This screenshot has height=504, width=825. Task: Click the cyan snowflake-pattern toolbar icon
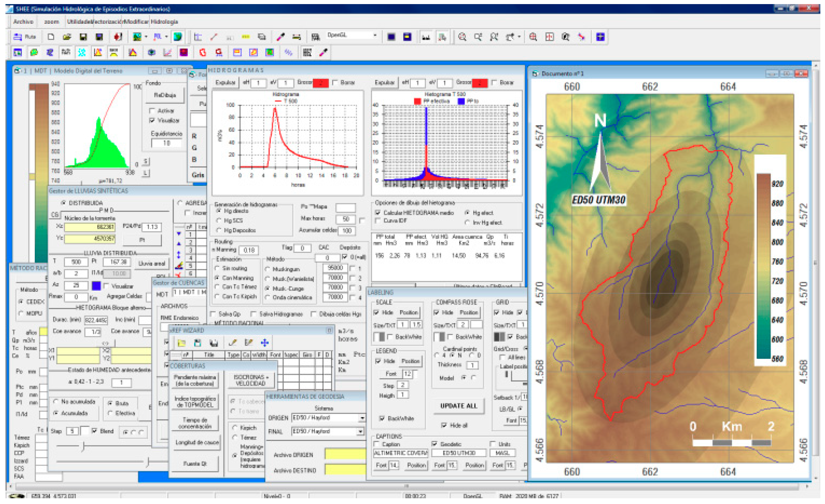[82, 53]
